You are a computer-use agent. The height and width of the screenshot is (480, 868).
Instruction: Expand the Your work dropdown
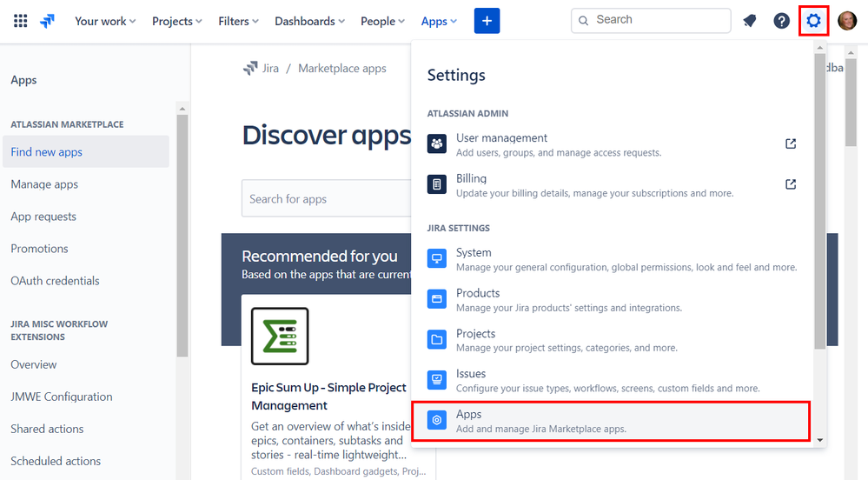(105, 21)
